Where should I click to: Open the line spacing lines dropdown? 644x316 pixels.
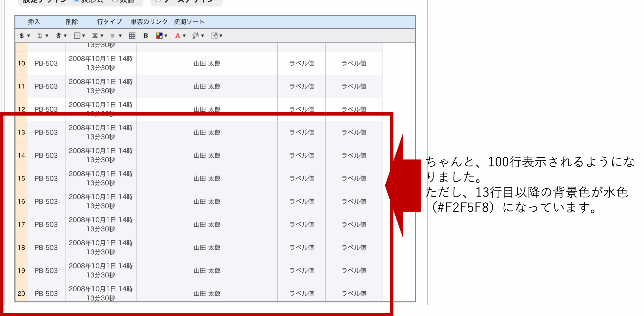coord(116,36)
